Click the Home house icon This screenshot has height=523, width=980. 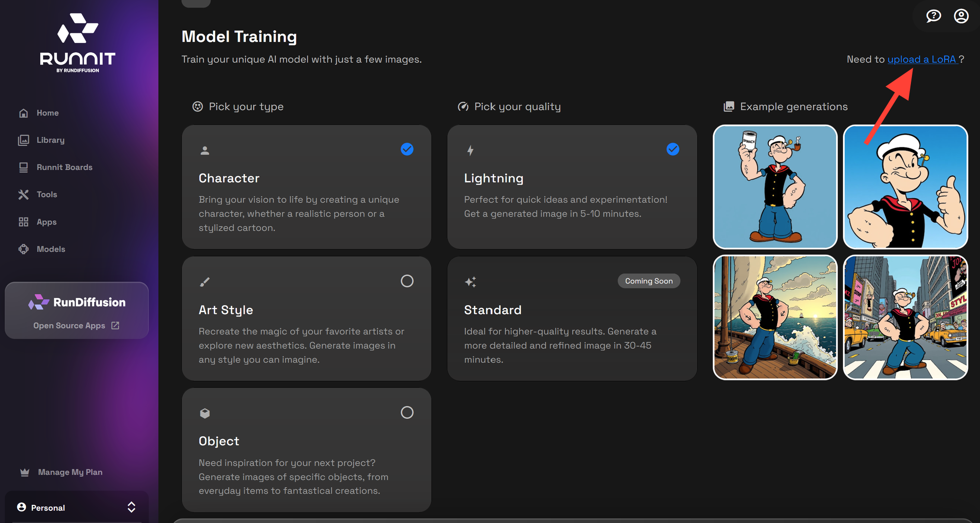pos(24,113)
